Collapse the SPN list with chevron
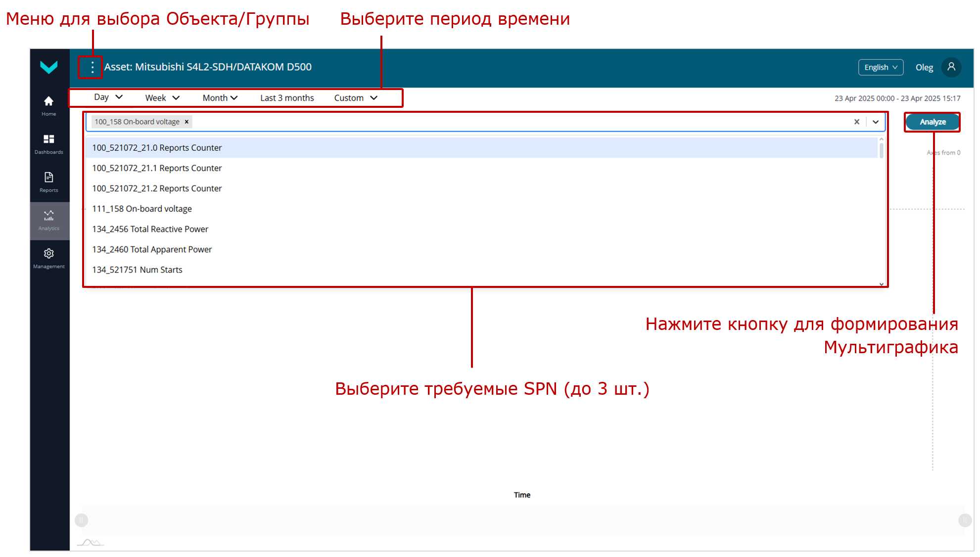Screen dimensions: 980x557 876,122
